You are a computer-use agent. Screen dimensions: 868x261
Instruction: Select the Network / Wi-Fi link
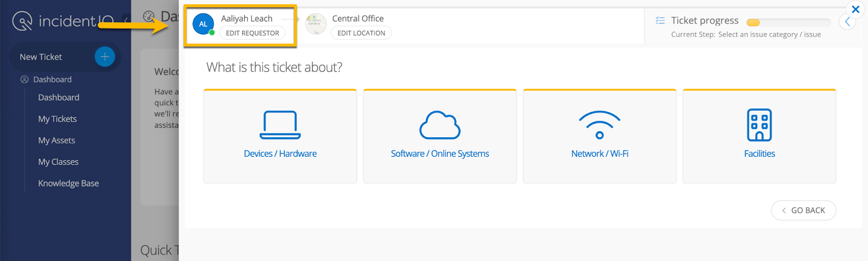(x=599, y=154)
